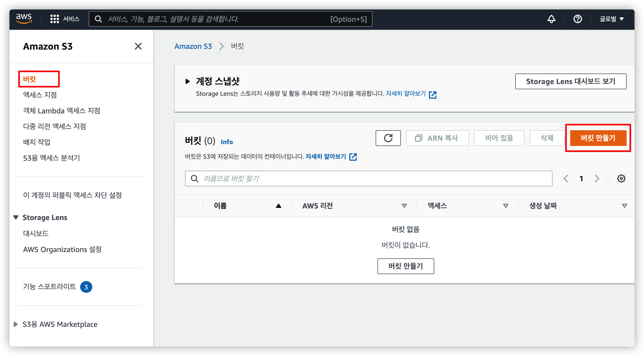Click the AWS logo icon
Screen dimensions: 644x356
tap(24, 19)
